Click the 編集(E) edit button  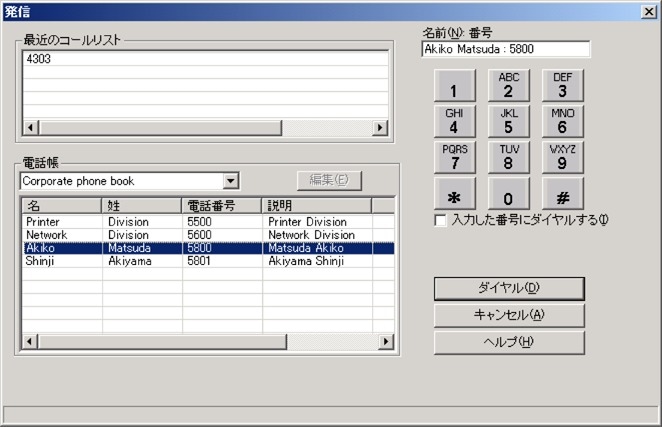[x=329, y=180]
